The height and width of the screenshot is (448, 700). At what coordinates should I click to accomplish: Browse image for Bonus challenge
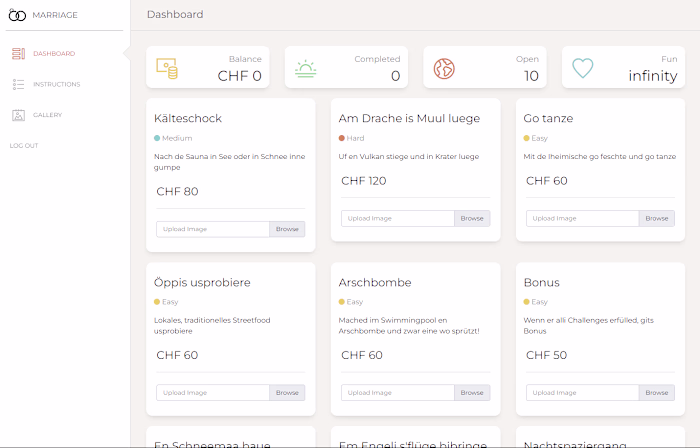pos(657,393)
